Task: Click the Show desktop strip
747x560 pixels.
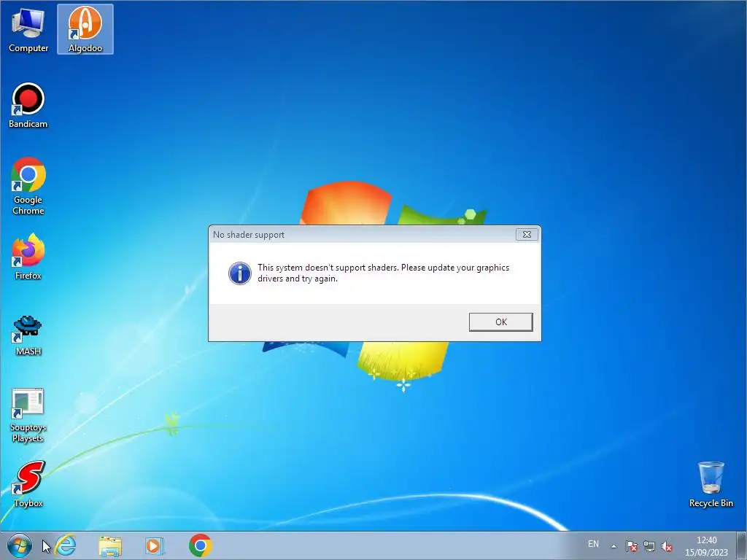Action: pos(743,545)
